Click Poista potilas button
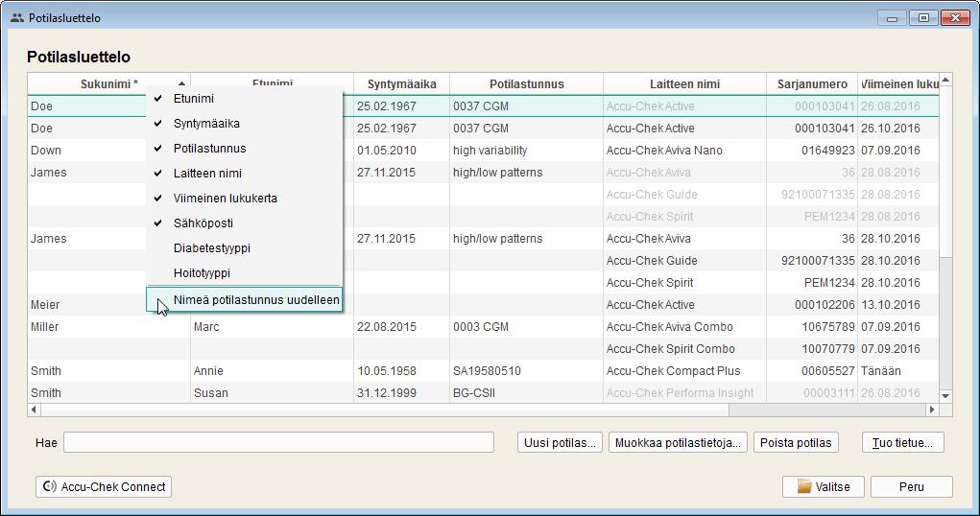The height and width of the screenshot is (516, 980). click(x=796, y=442)
